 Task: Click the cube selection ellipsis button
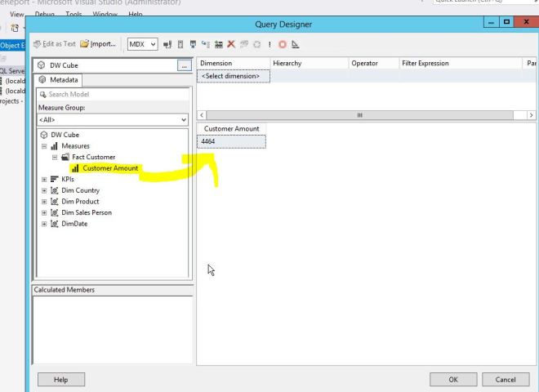point(184,64)
